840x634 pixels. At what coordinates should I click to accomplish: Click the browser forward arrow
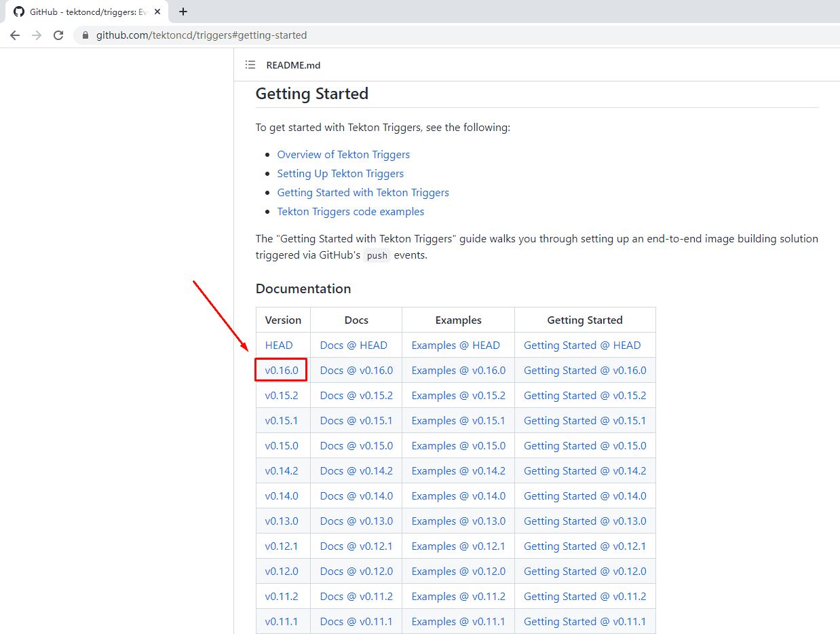37,35
